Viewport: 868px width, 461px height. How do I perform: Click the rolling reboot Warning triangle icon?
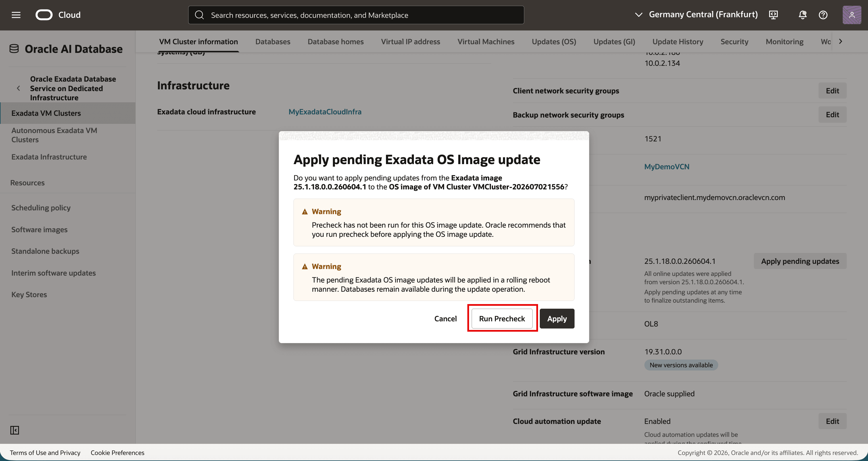click(x=305, y=266)
